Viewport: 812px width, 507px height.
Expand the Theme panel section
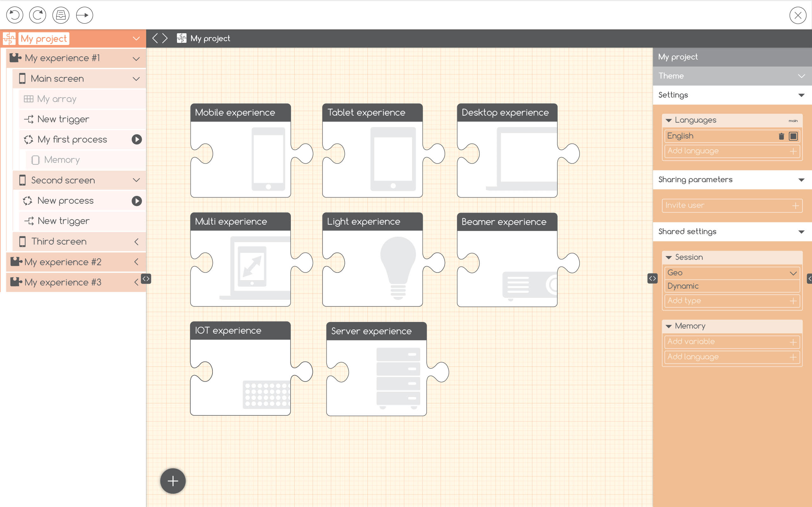801,76
